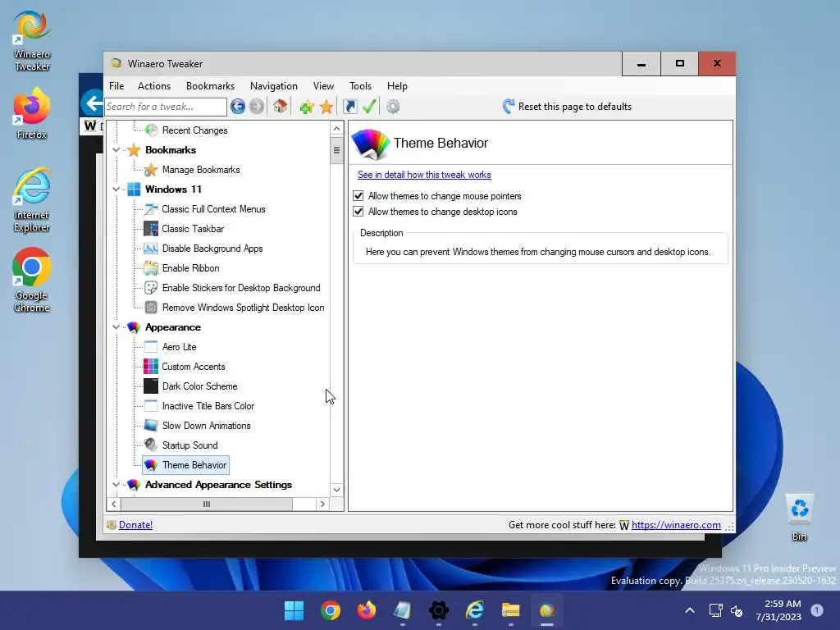Screen dimensions: 840x630
Task: Click the Windows Start button on taskbar
Action: (294, 610)
